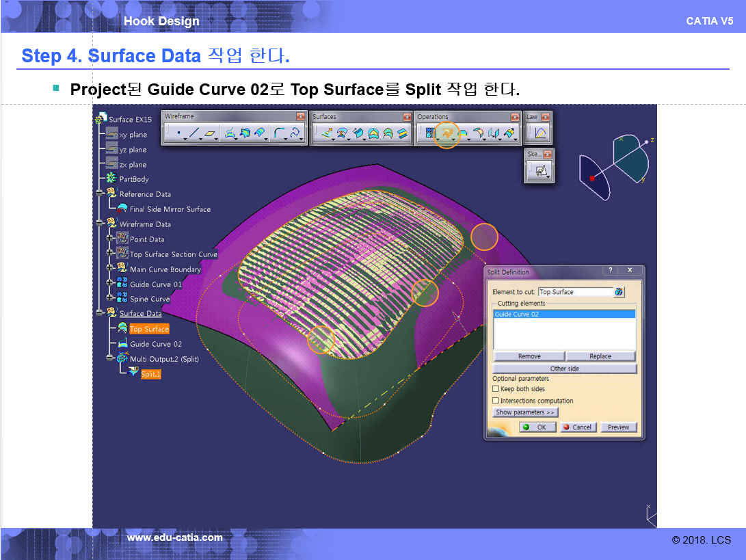Click Show parameters >> button

[525, 412]
